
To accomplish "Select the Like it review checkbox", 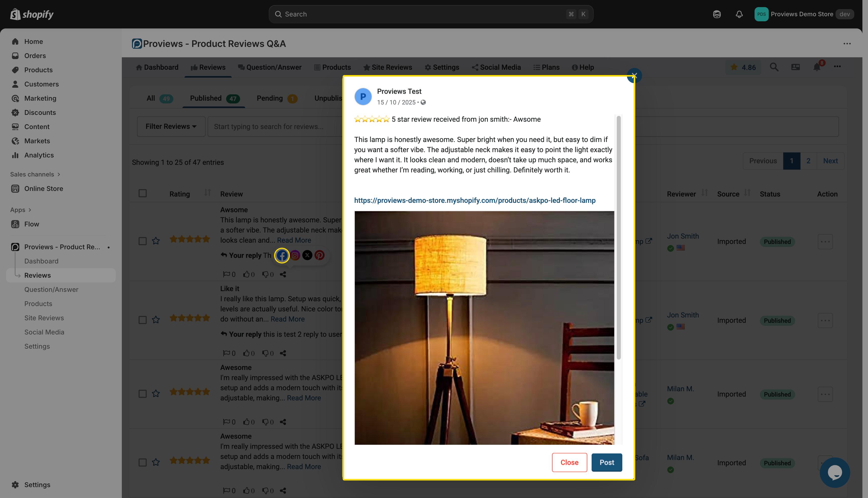I will (143, 320).
